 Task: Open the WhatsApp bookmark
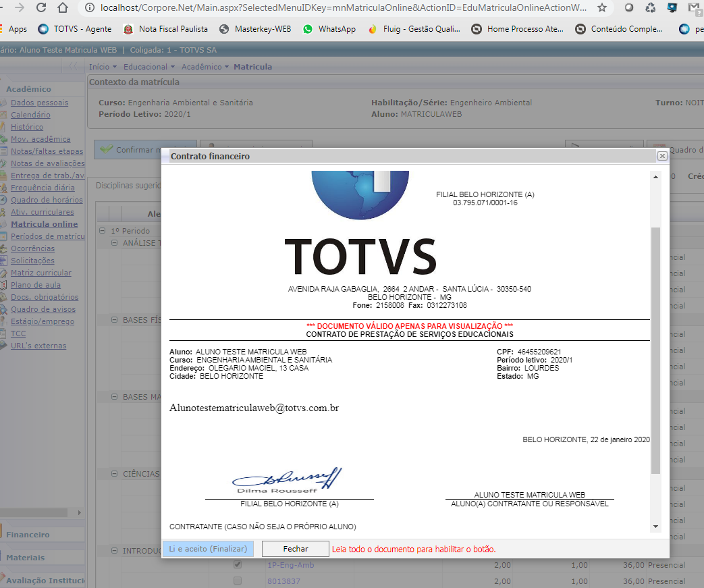pos(329,29)
